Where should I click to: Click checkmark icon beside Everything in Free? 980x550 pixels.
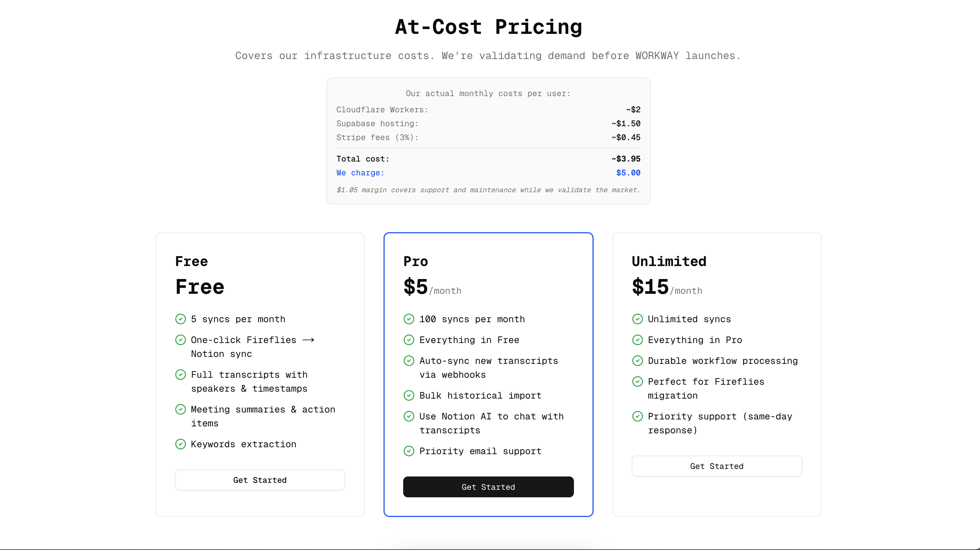tap(409, 340)
